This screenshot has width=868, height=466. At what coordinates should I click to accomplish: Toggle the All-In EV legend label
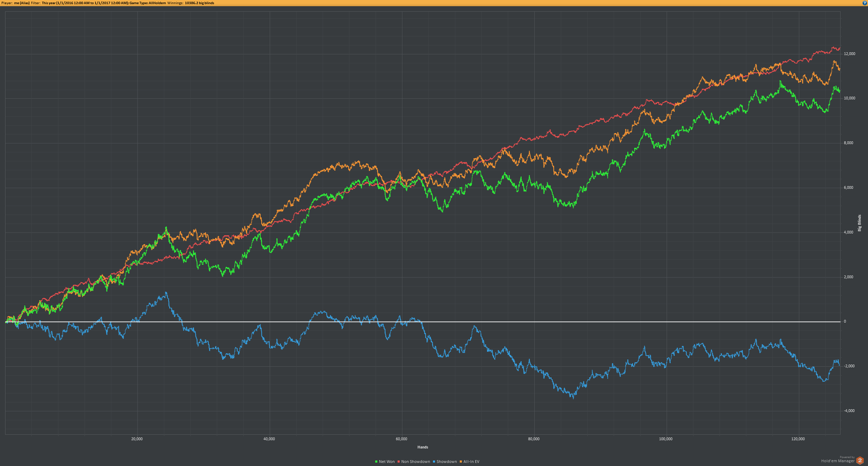point(471,462)
